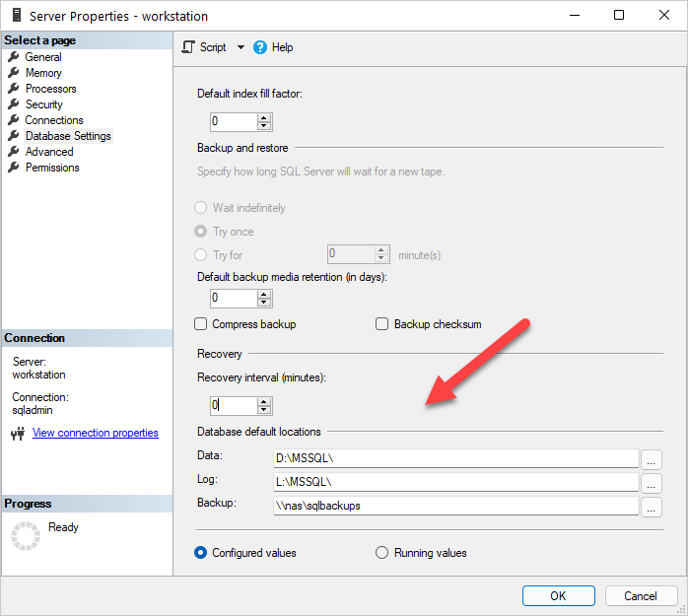Click the wrench icon beside Connections
This screenshot has width=688, height=616.
coord(14,120)
